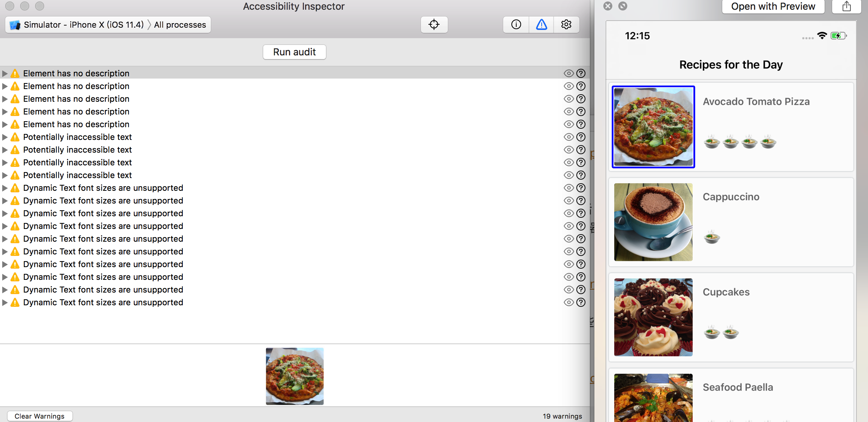868x422 pixels.
Task: Click the Run audit button
Action: pyautogui.click(x=294, y=52)
